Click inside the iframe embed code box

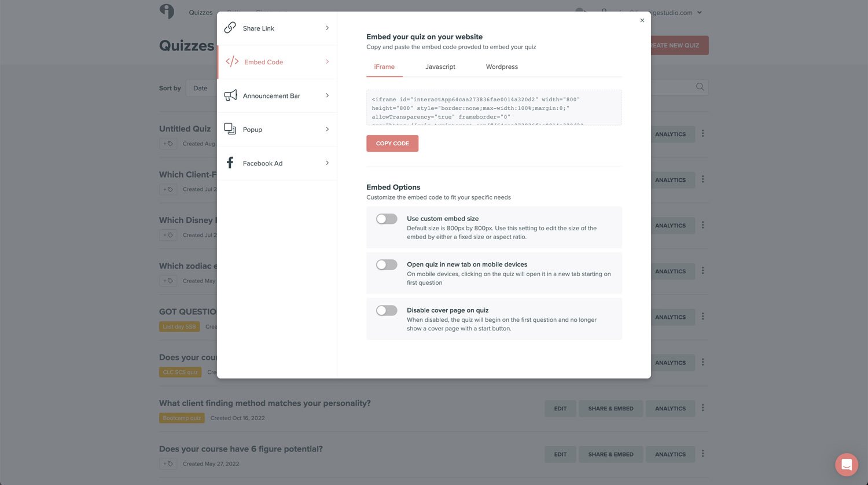[494, 108]
